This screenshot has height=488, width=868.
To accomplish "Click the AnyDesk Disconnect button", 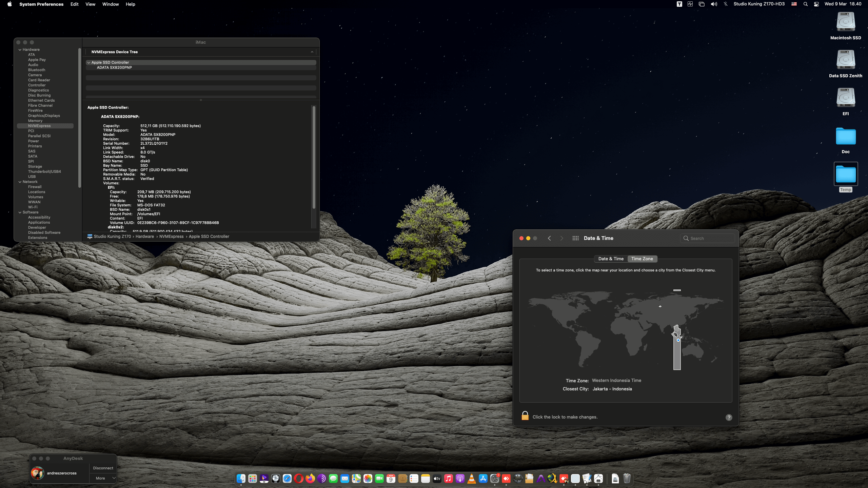I will 103,468.
